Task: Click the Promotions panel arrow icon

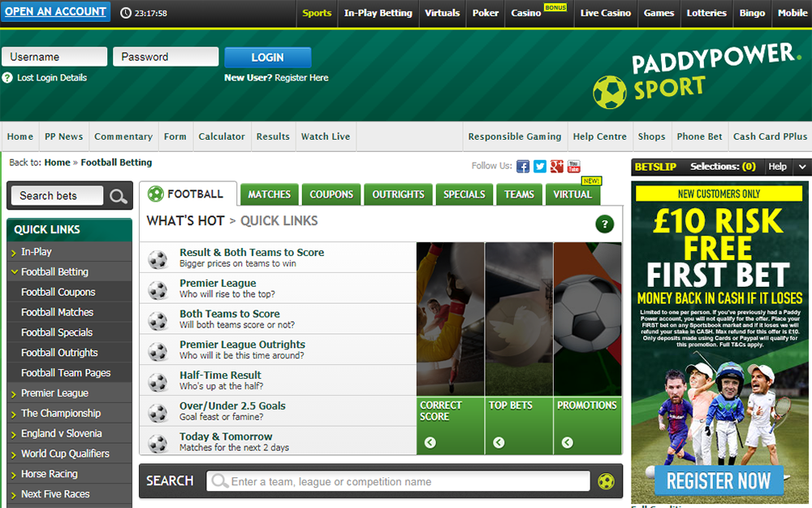Action: (x=568, y=442)
